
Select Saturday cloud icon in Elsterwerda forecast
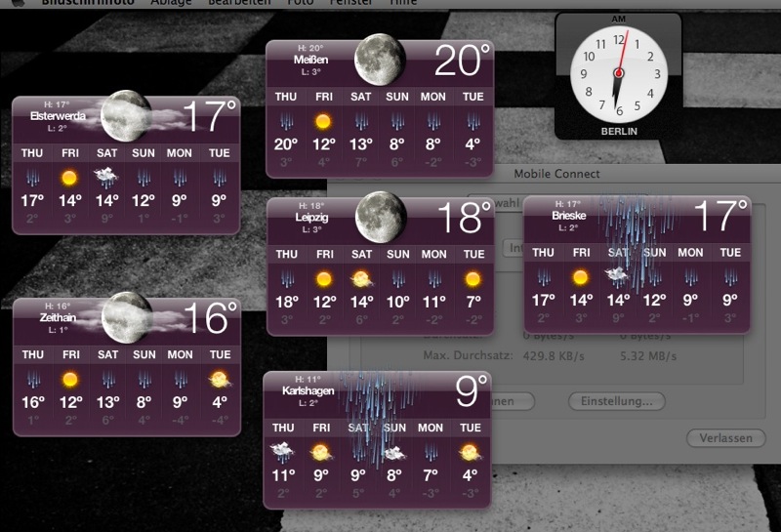click(x=106, y=177)
